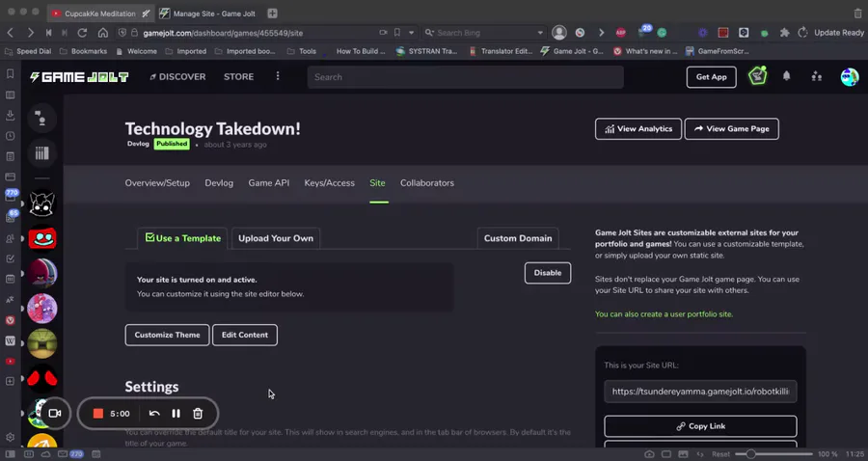
Task: Click the Game Jolt search field
Action: (466, 77)
